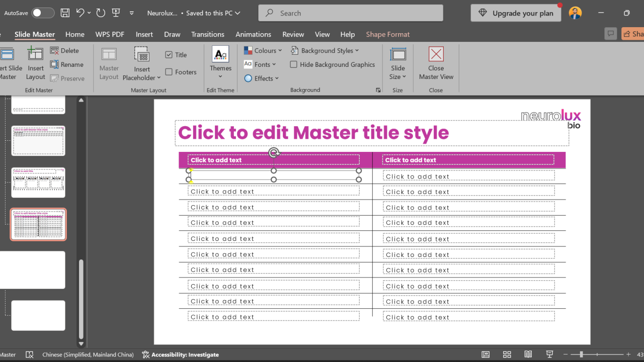Screen dimensions: 644x362
Task: Open the Transitions tab
Action: (x=208, y=34)
